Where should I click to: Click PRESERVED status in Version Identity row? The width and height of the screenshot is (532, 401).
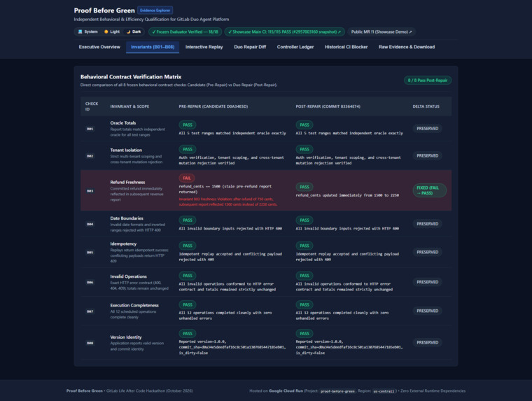[427, 342]
